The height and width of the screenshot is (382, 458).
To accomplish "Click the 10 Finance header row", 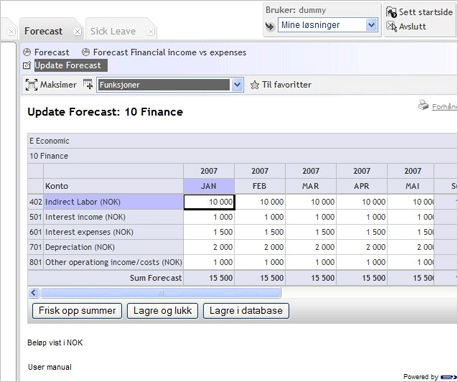I will (x=242, y=156).
